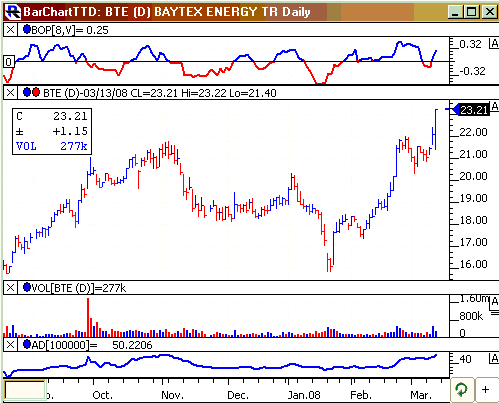Click the empty input box at bottom left

coord(25,390)
